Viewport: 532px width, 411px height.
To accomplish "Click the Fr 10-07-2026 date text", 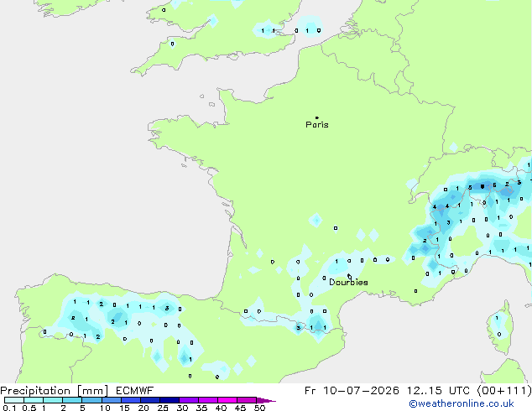I will [352, 391].
